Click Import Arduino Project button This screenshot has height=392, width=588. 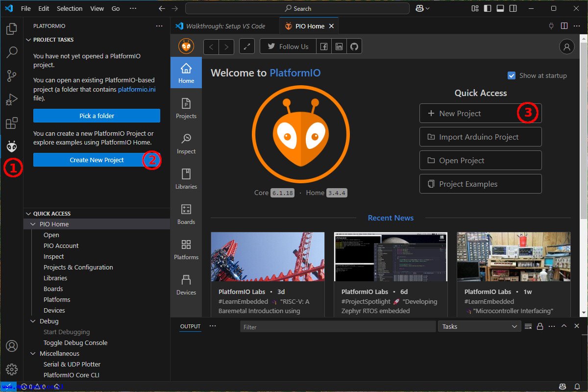481,137
